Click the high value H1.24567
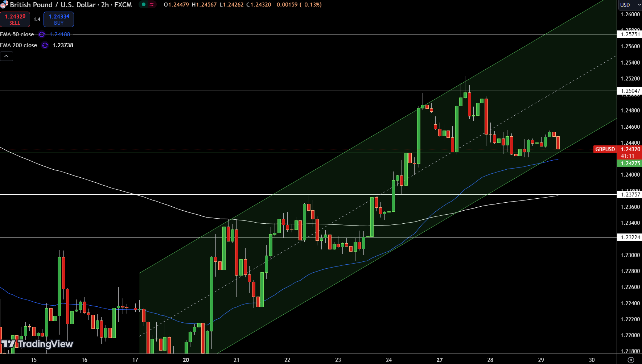The height and width of the screenshot is (364, 642). (x=204, y=5)
